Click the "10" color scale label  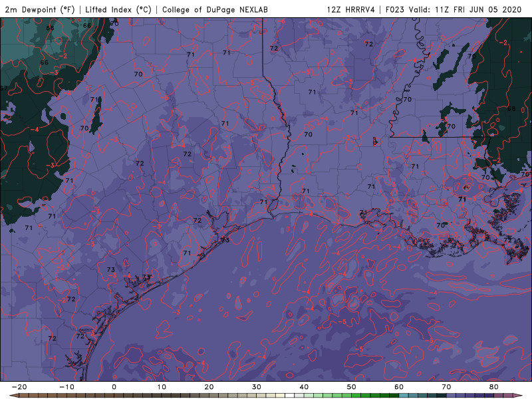click(162, 387)
